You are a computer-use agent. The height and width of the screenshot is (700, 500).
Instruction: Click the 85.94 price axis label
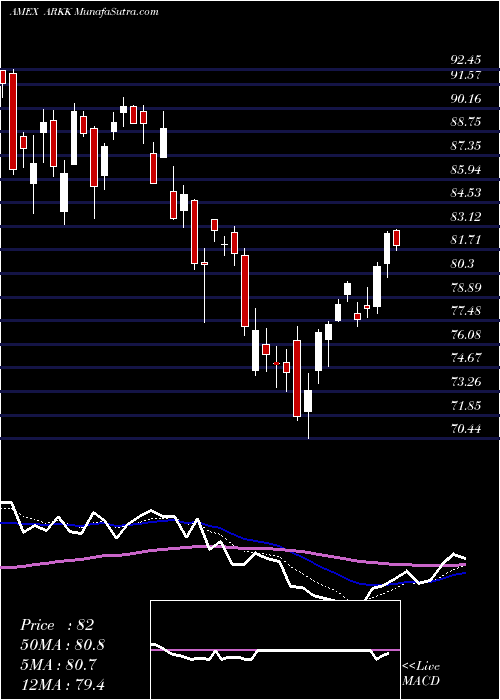(466, 170)
